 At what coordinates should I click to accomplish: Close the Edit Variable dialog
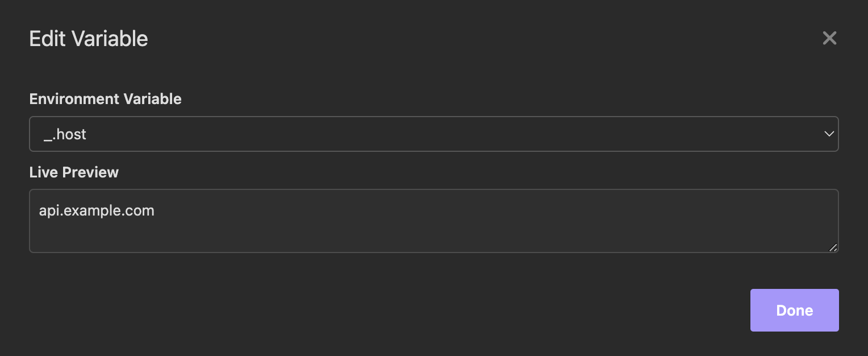829,38
